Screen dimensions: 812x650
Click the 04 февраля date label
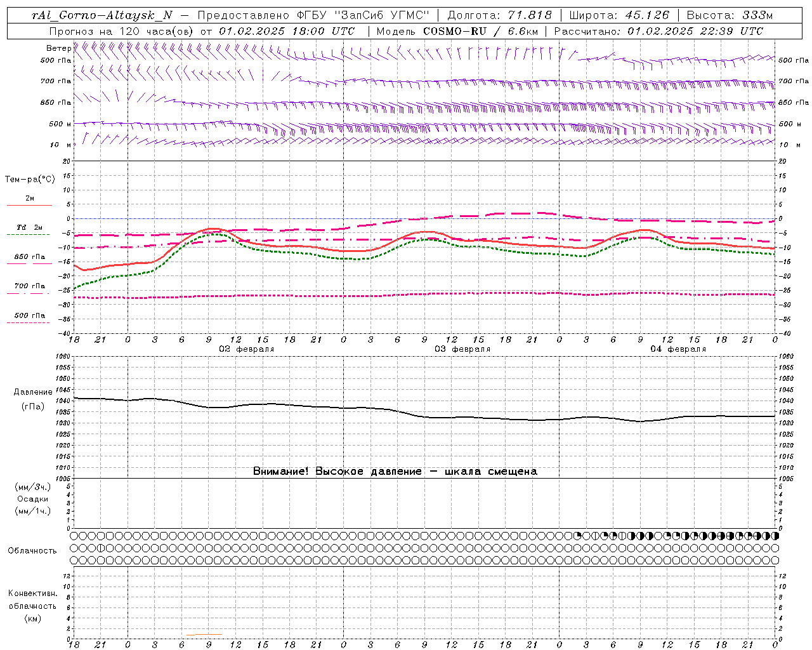[x=678, y=349]
